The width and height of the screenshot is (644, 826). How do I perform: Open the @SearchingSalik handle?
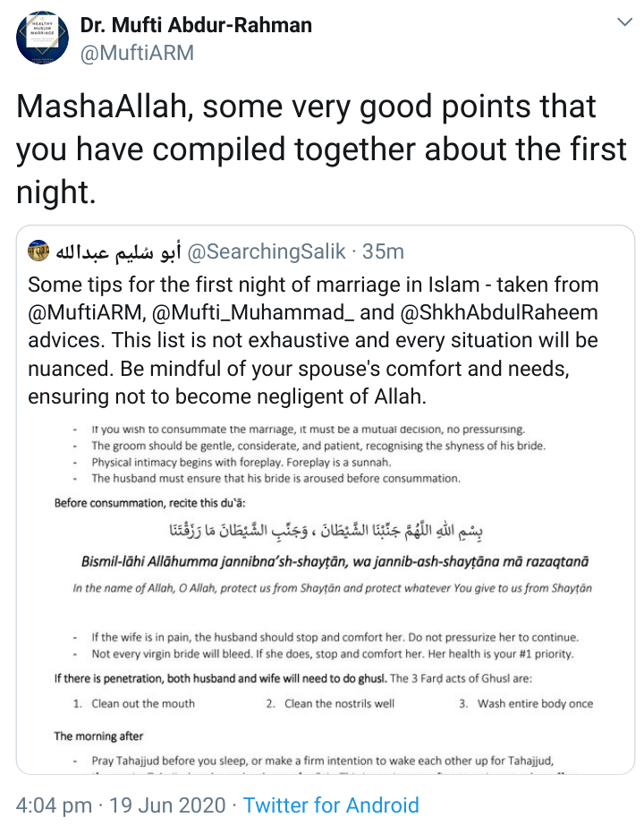point(267,251)
